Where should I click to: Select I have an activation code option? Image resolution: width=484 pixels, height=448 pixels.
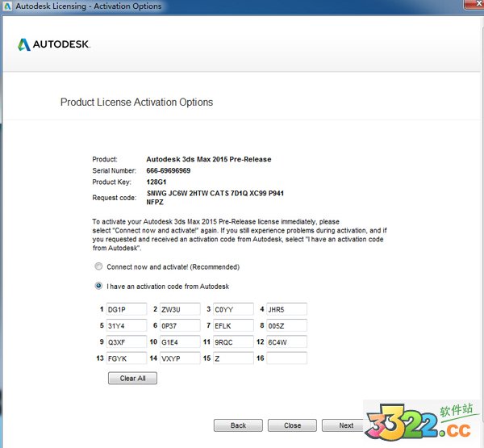98,286
